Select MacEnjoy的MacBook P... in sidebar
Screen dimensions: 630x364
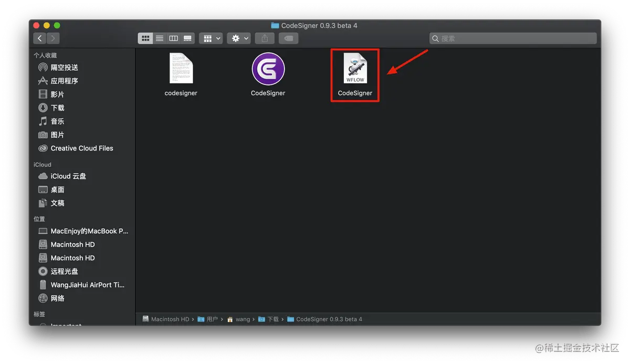tap(82, 231)
